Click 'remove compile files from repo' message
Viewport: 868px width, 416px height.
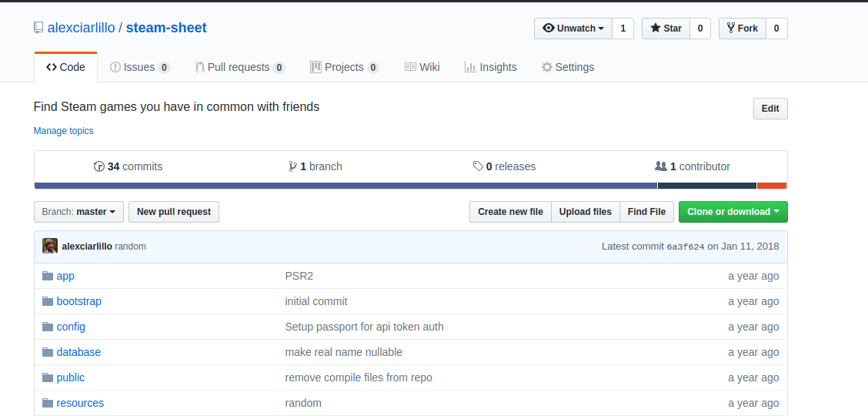tap(359, 377)
